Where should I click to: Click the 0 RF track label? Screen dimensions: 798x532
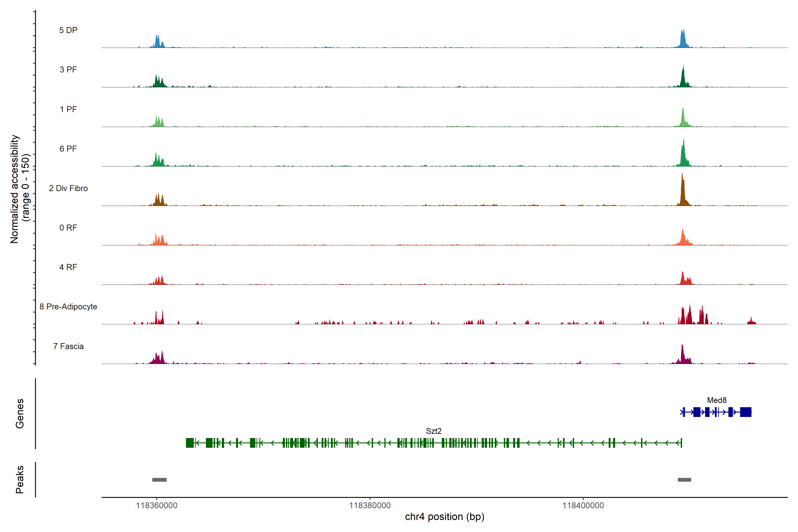click(x=68, y=228)
